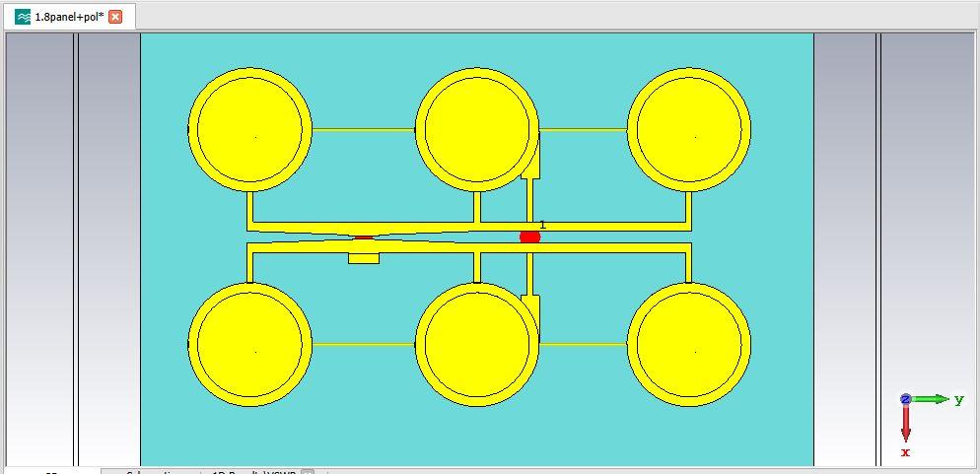The height and width of the screenshot is (474, 980).
Task: Click the red x-axis arrow of the orientation triad
Action: (906, 423)
